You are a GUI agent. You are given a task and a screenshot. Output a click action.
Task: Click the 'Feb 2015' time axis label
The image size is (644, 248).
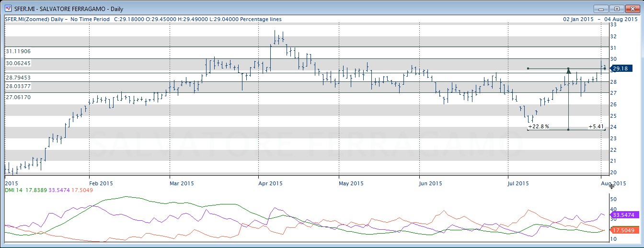point(101,183)
